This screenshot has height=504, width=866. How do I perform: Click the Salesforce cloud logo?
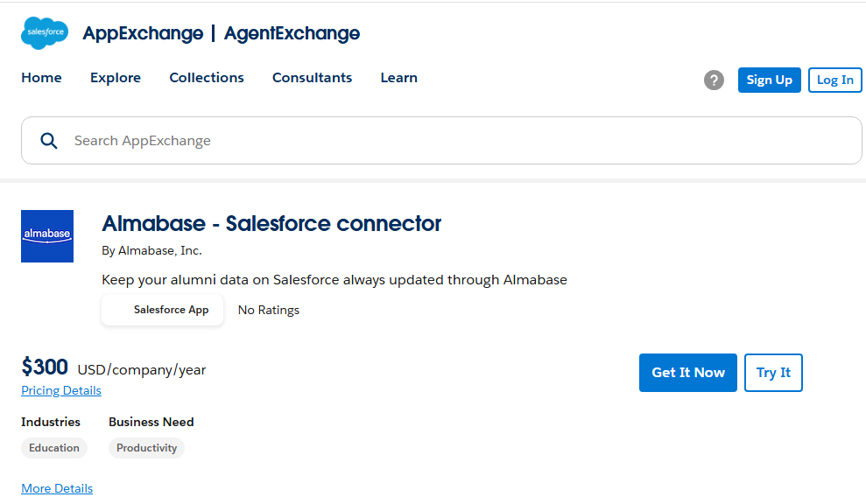[x=44, y=33]
